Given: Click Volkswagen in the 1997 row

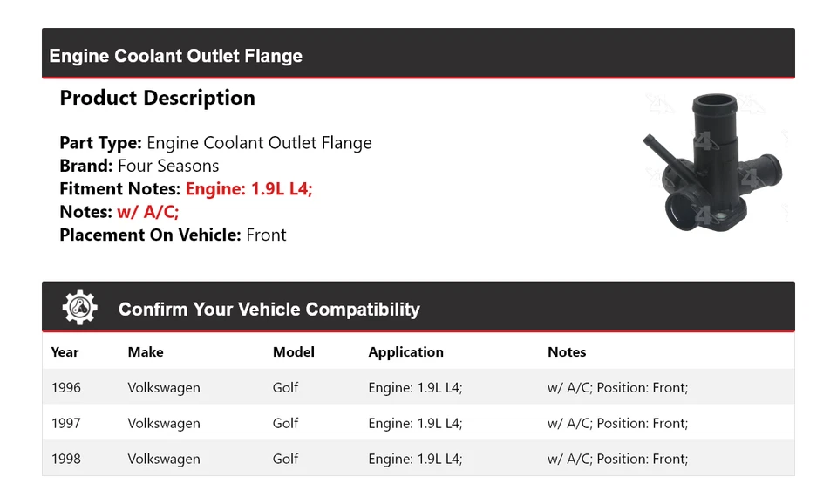Looking at the screenshot, I should pyautogui.click(x=164, y=424).
